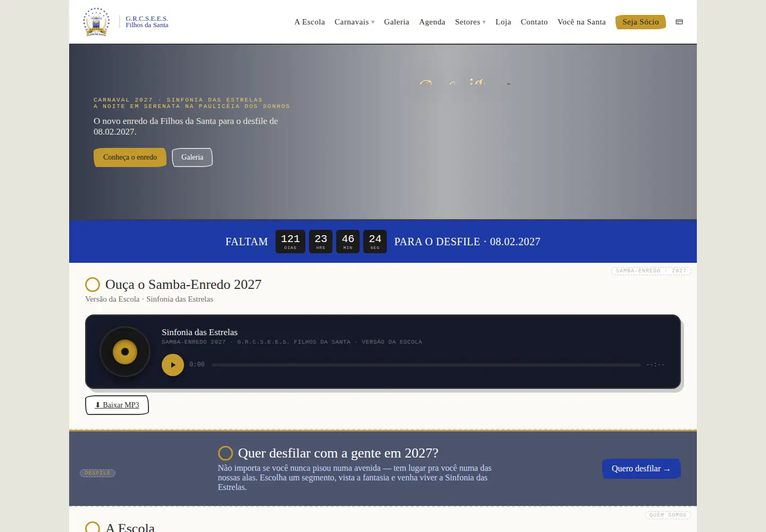
Task: Open Você na Santa section
Action: [581, 22]
